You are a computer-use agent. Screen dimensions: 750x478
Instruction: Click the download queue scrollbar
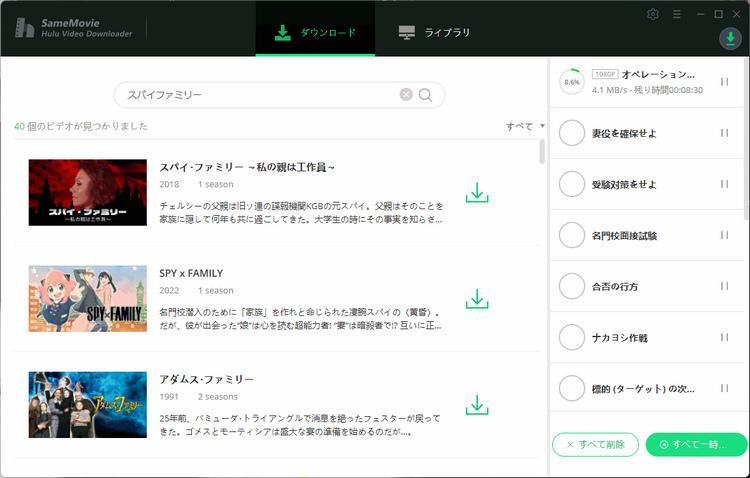pyautogui.click(x=747, y=139)
